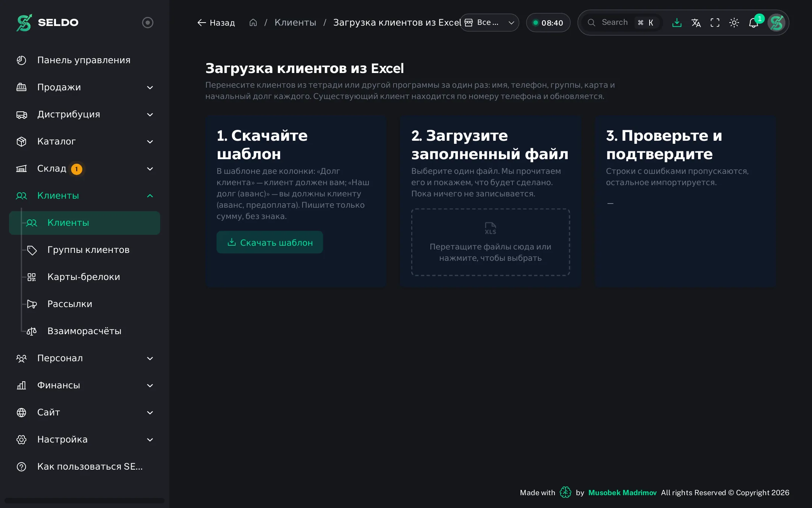Viewport: 812px width, 508px height.
Task: Open the language translate icon
Action: coord(696,23)
